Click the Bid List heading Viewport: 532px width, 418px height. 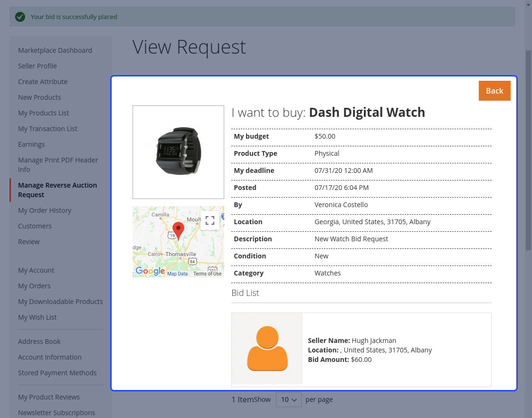pos(245,293)
